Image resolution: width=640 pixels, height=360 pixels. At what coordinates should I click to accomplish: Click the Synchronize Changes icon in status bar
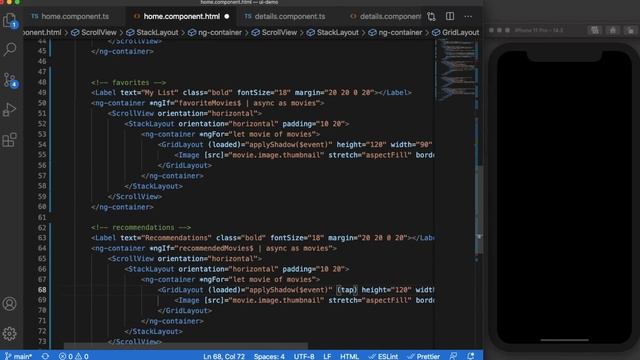coord(45,356)
